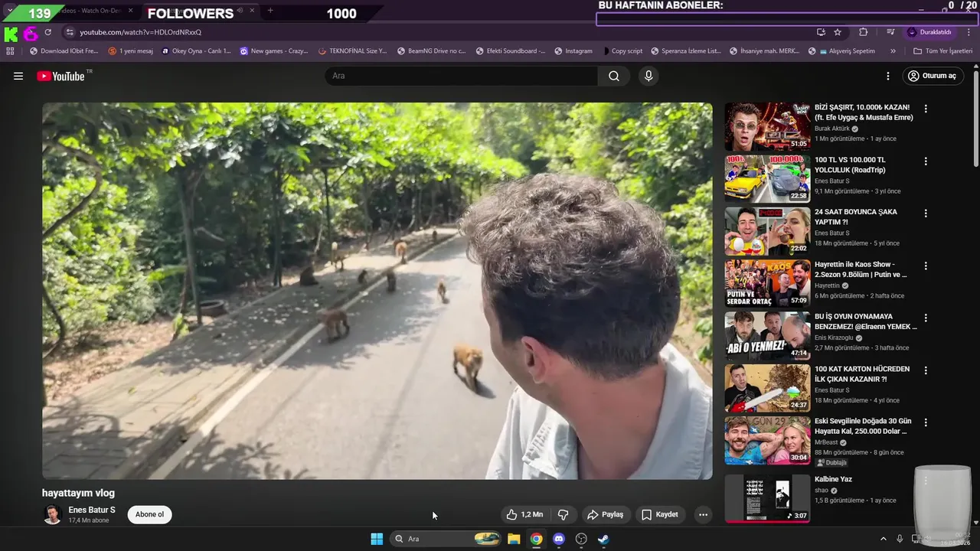The image size is (980, 551).
Task: Open the Instagram bookmark
Action: tap(573, 51)
